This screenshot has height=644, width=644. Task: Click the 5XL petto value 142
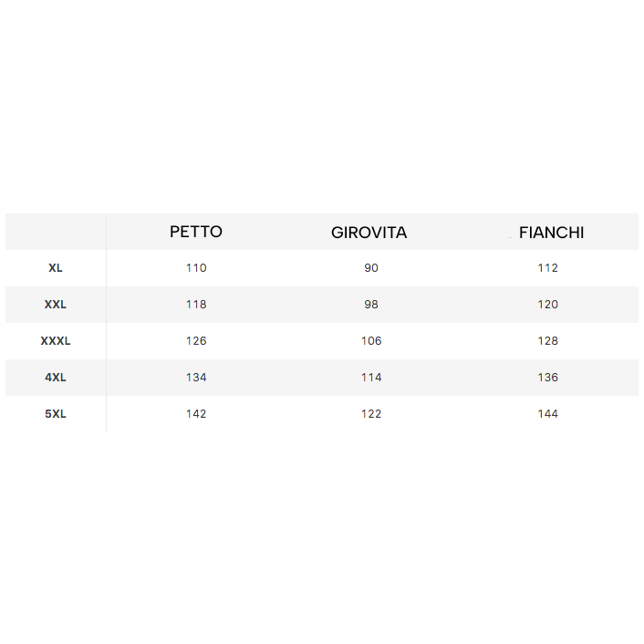tap(196, 413)
